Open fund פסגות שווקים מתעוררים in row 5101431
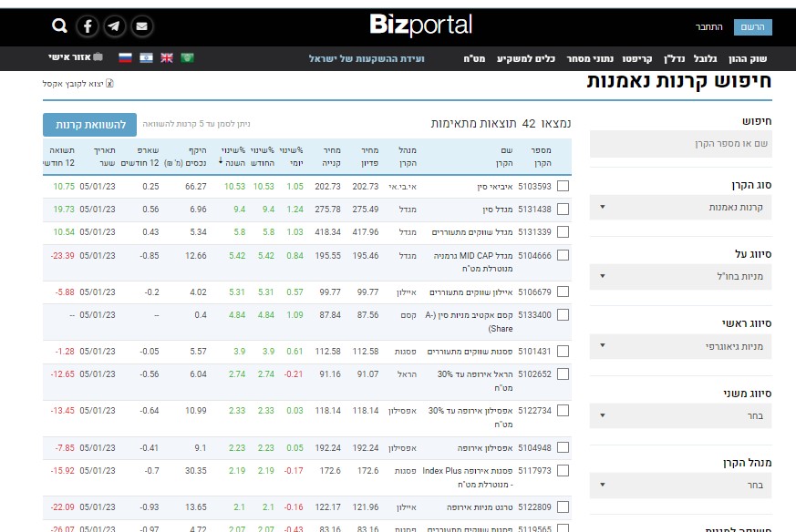Image resolution: width=796 pixels, height=532 pixels. [470, 352]
